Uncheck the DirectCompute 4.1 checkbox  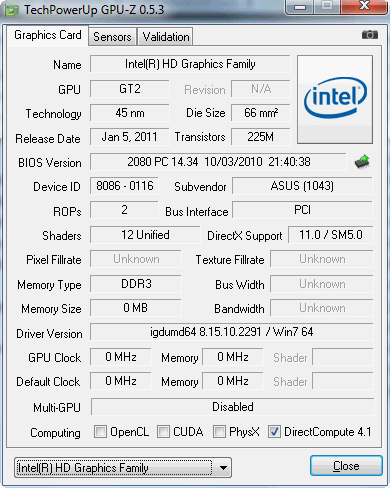(x=274, y=431)
